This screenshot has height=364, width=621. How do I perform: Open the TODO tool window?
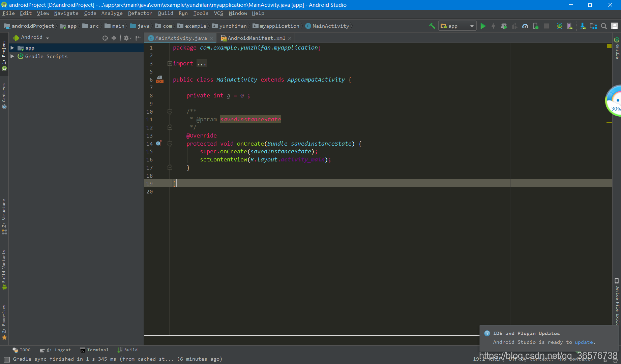coord(22,350)
